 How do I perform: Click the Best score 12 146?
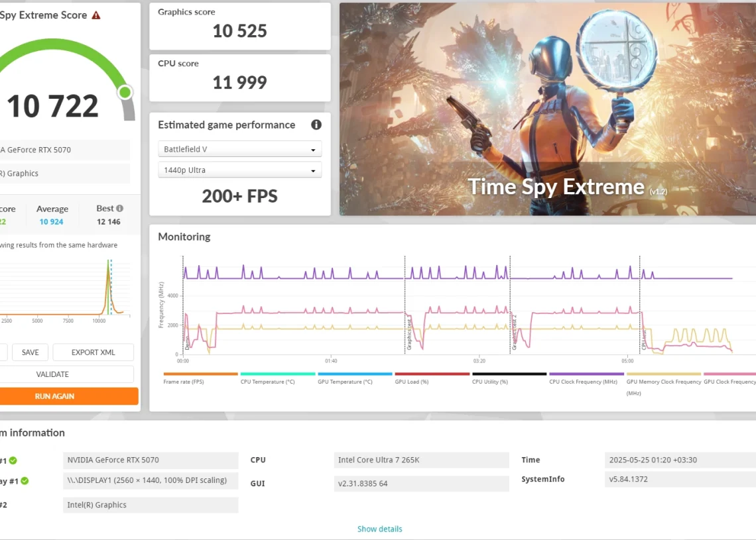pyautogui.click(x=109, y=221)
